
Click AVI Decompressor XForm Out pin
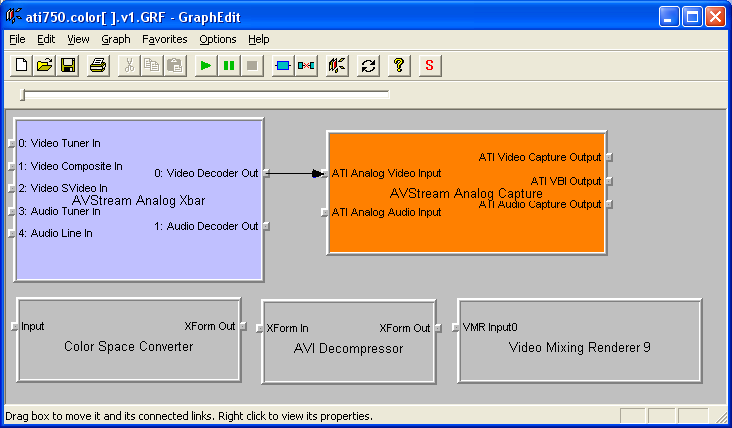[x=438, y=328]
